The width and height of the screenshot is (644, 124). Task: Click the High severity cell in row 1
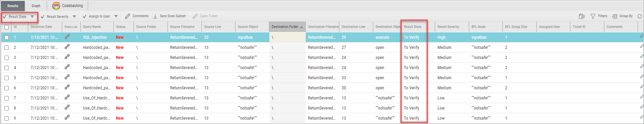click(442, 37)
